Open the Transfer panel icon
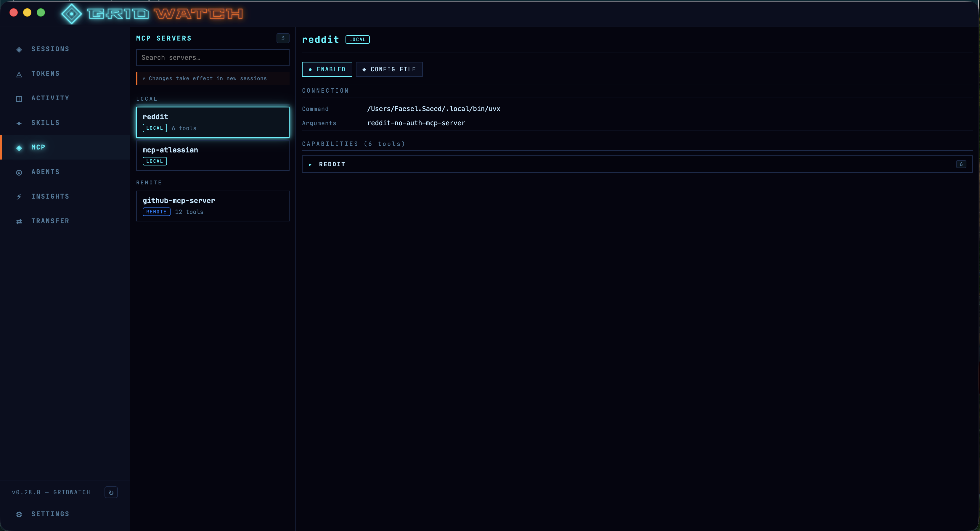Image resolution: width=980 pixels, height=531 pixels. 19,221
